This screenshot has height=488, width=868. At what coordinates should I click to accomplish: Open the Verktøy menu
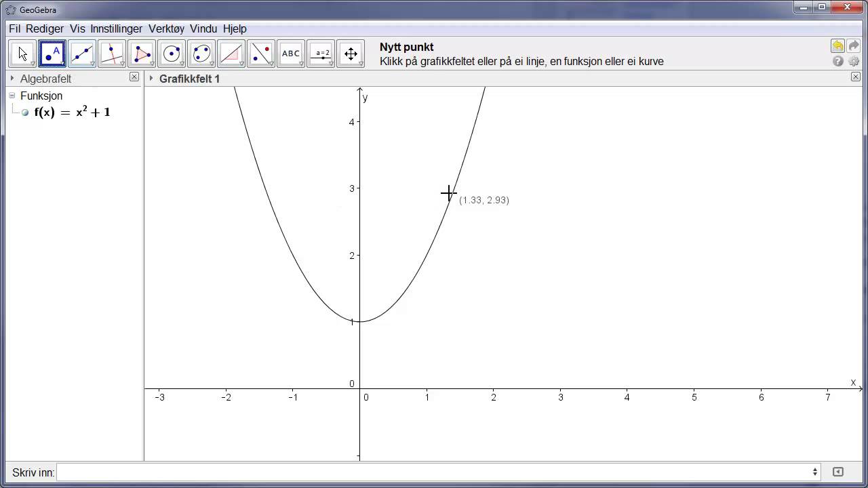166,28
